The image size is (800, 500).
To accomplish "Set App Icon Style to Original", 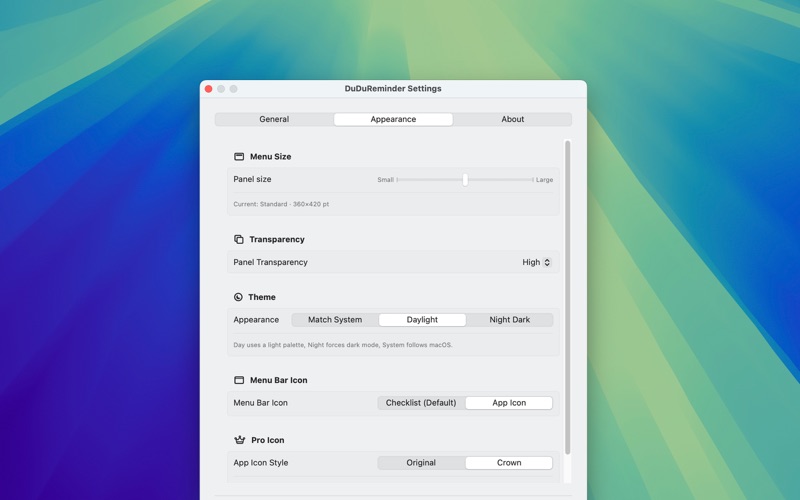I will point(421,463).
